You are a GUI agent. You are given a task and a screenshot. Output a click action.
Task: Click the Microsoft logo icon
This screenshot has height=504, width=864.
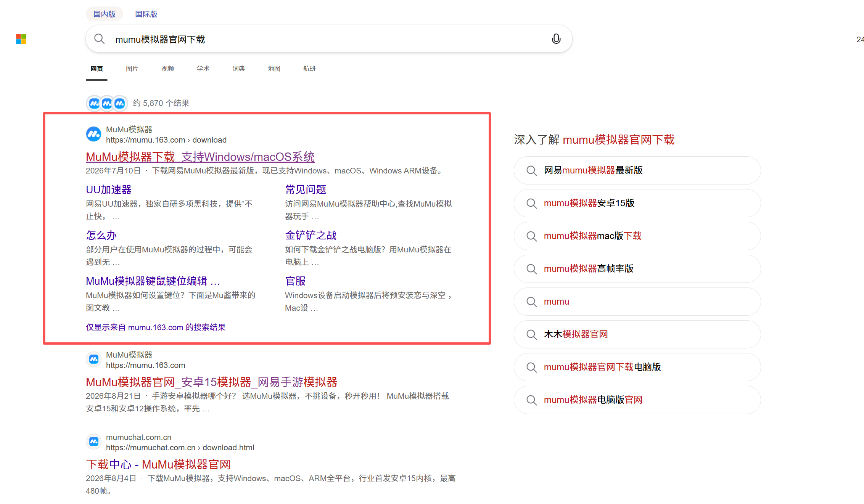21,39
